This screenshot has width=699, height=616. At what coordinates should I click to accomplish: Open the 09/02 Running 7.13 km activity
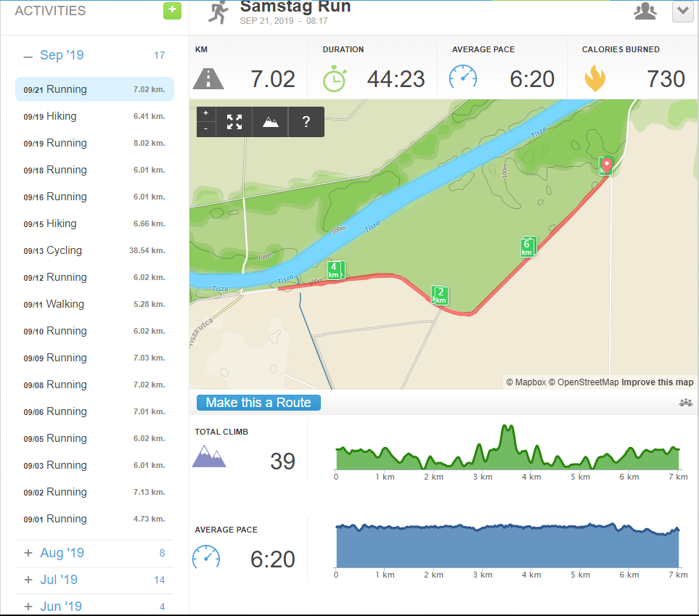coord(94,492)
